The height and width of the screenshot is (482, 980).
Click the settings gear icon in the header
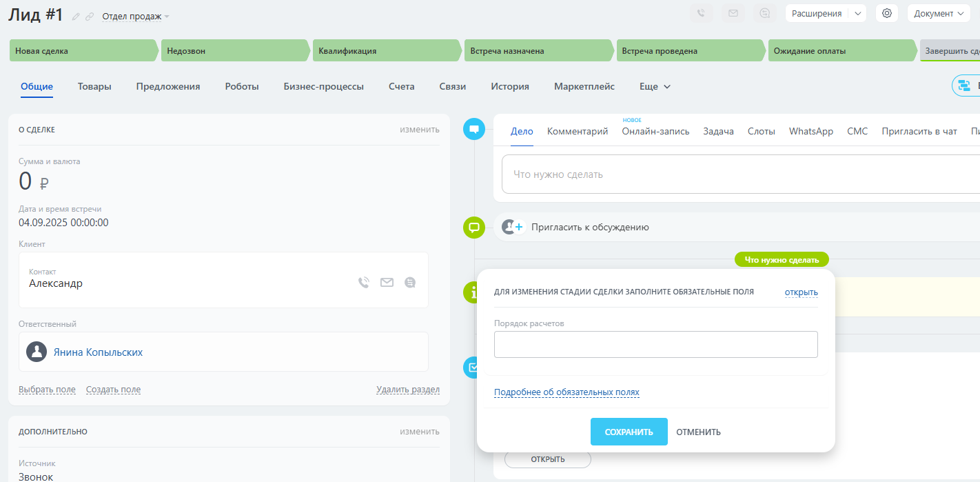[x=886, y=13]
